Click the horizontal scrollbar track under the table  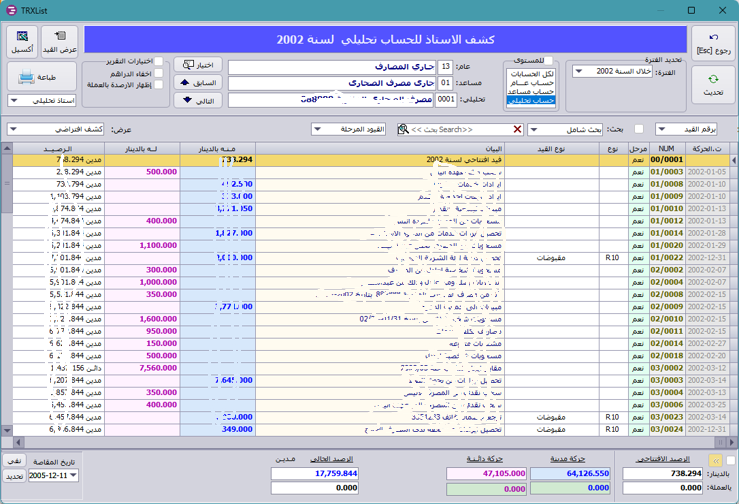tap(368, 442)
